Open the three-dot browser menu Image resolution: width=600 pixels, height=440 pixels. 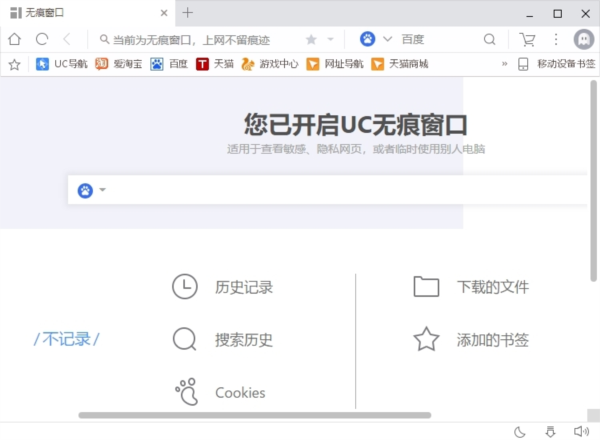(x=556, y=39)
